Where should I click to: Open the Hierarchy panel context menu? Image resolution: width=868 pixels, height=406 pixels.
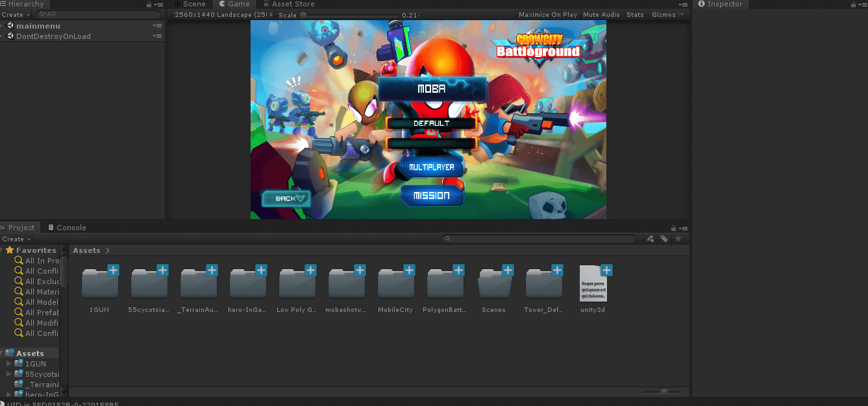159,4
